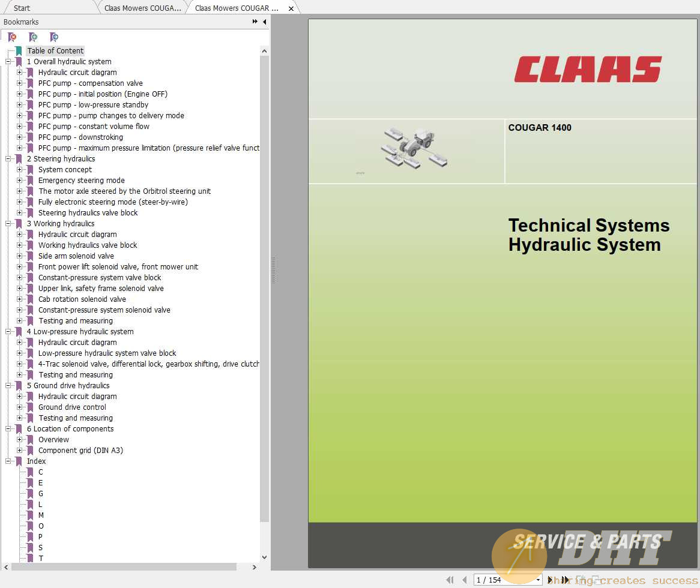Open 4-Trac solenoid valve, differential lock bookmark
Viewport: 700px width, 588px height.
149,364
